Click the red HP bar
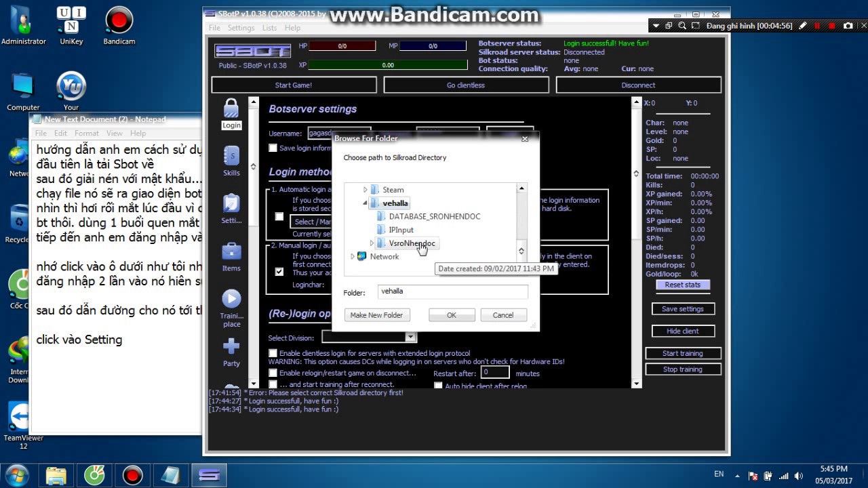Image resolution: width=868 pixels, height=488 pixels. 342,46
